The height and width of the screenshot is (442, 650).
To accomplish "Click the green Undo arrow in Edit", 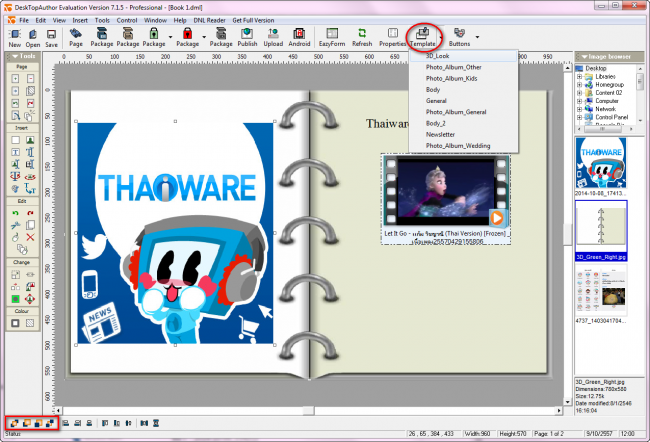I will click(x=15, y=213).
